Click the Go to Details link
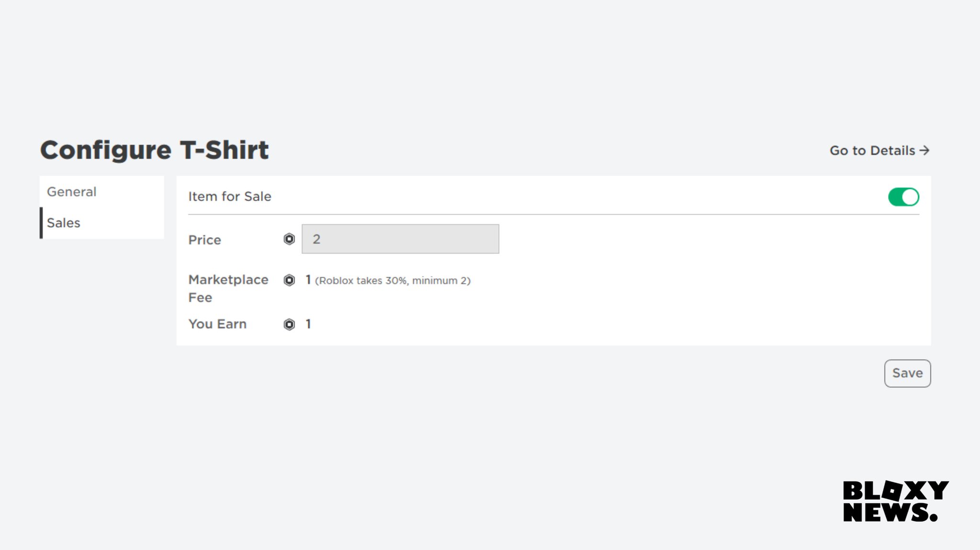This screenshot has height=550, width=980. (x=880, y=150)
